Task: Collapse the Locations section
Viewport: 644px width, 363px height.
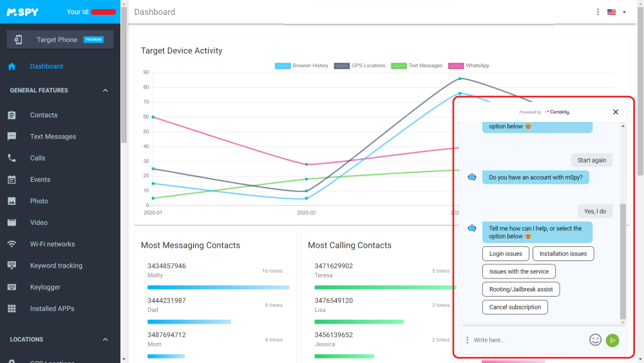Action: tap(105, 340)
